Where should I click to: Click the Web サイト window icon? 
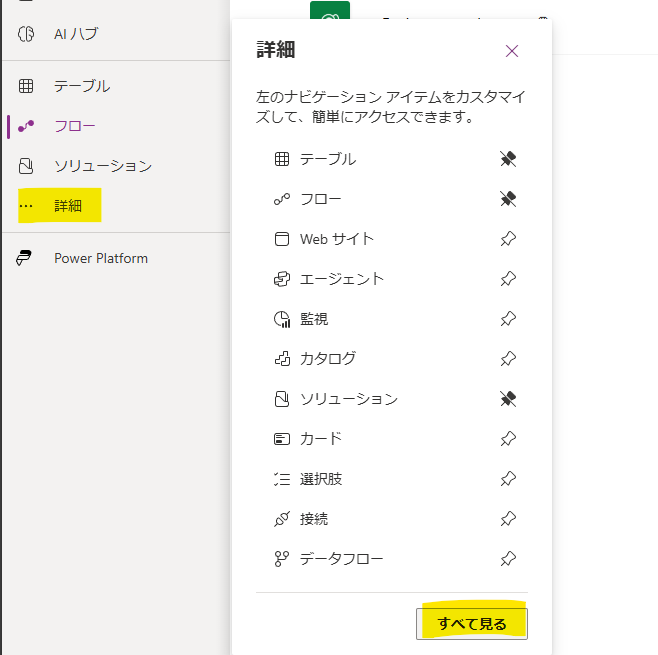point(282,239)
